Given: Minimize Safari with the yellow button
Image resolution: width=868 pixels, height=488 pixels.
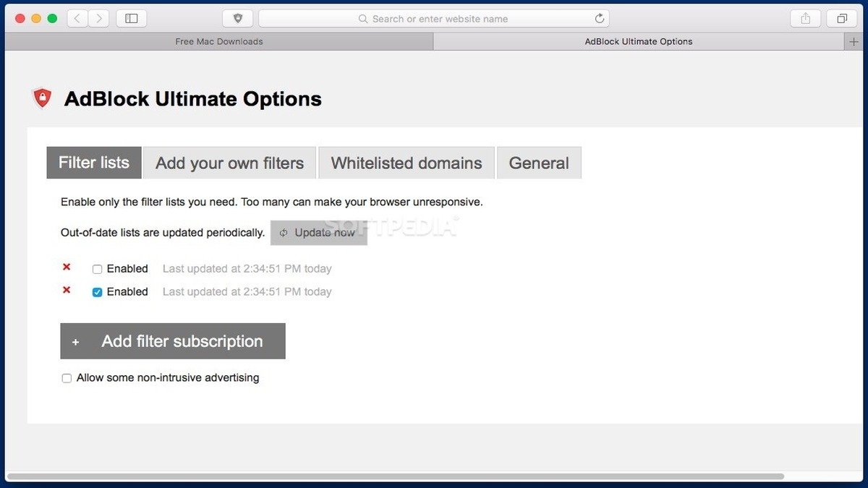Looking at the screenshot, I should (x=36, y=18).
